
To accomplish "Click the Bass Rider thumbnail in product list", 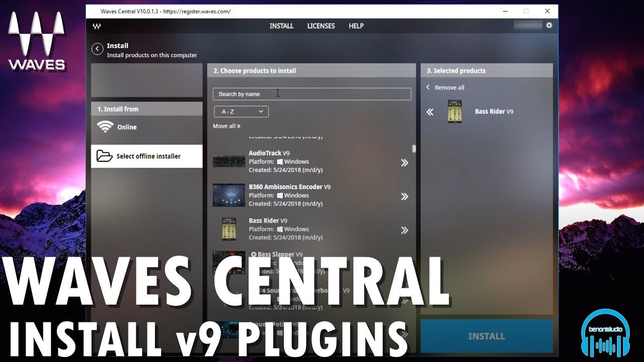I will [229, 229].
